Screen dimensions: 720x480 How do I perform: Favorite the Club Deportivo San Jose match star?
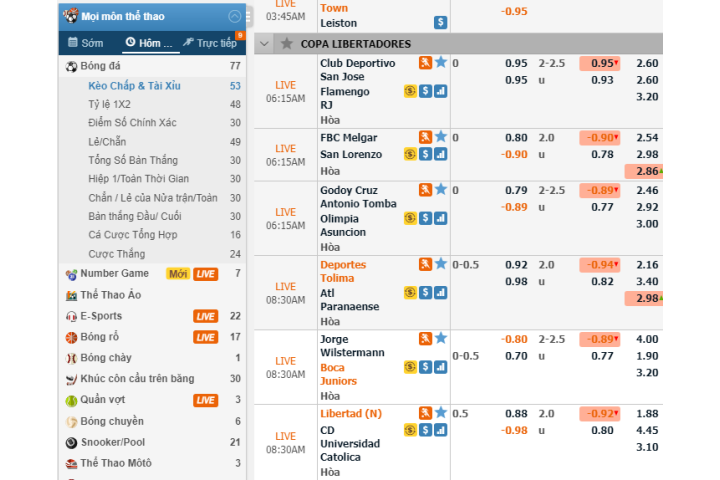(x=441, y=63)
